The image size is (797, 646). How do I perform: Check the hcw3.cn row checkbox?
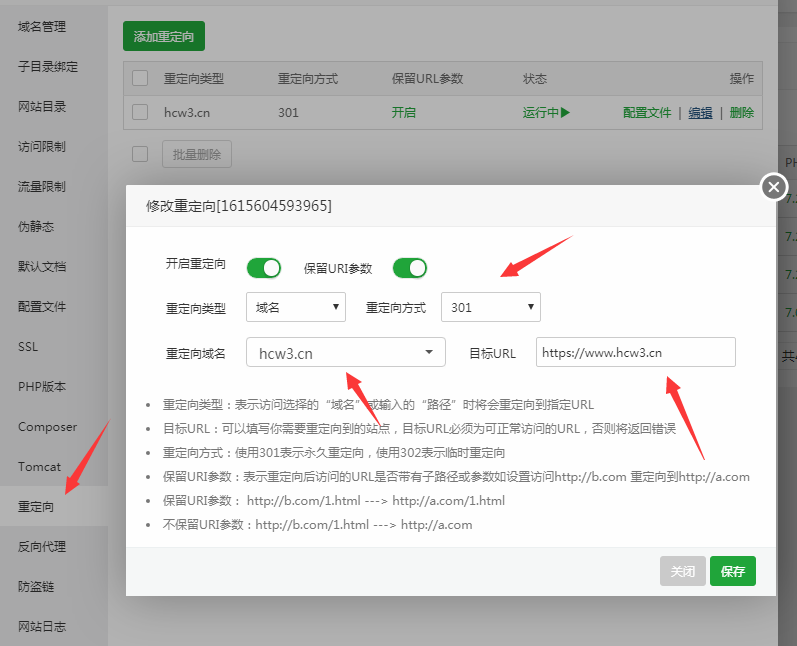pos(140,112)
